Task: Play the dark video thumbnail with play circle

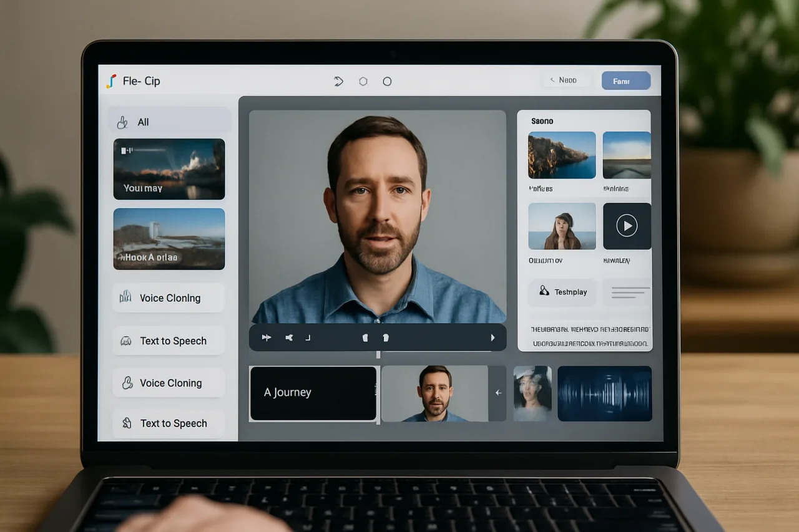Action: 627,226
